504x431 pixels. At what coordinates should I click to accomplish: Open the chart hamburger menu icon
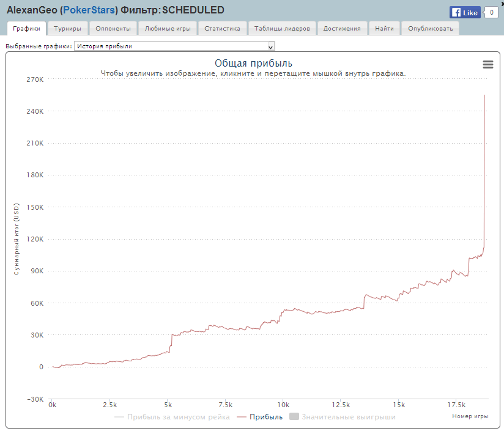tap(487, 64)
